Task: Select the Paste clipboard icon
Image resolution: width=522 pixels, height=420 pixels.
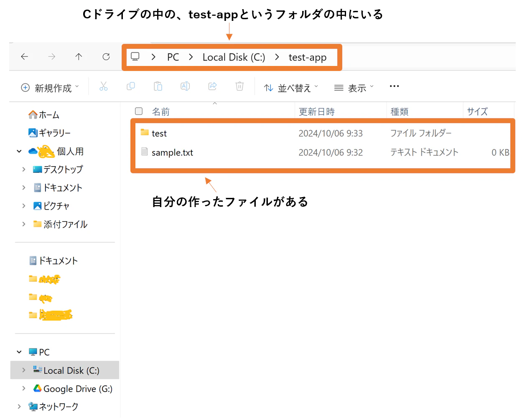Action: (x=158, y=86)
